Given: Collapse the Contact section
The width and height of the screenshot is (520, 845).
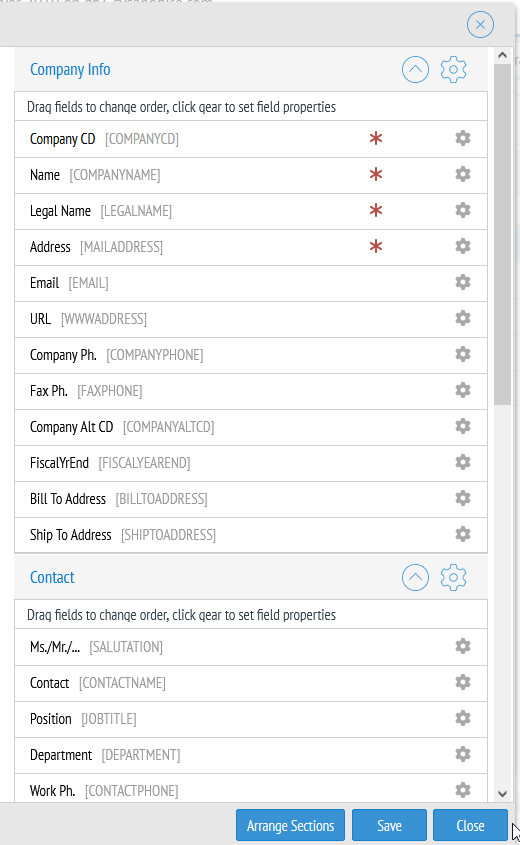Looking at the screenshot, I should pos(415,578).
